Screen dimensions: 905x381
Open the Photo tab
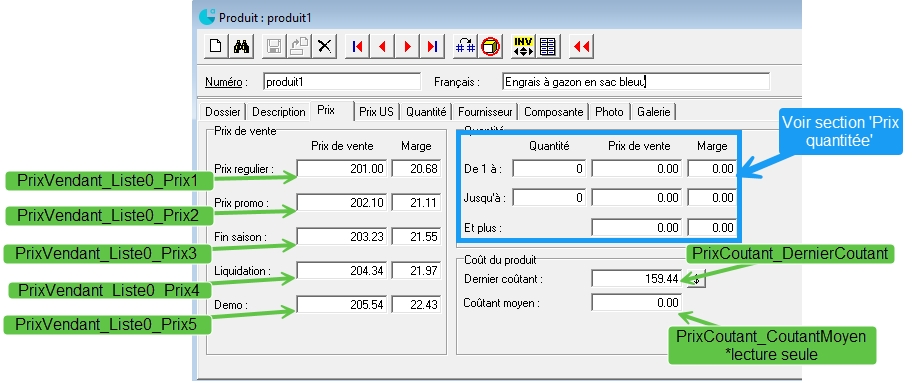point(609,112)
